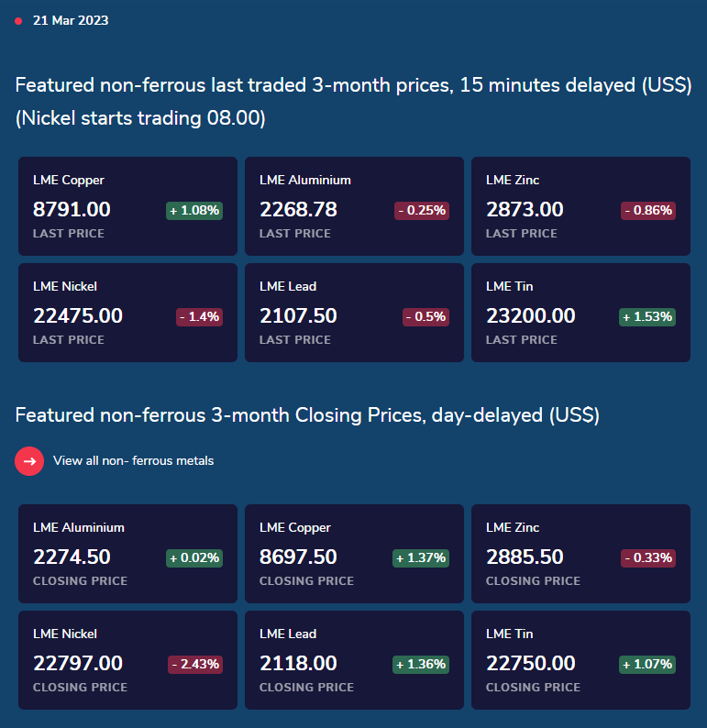Click the - 0.86% zinc change badge

coord(648,210)
